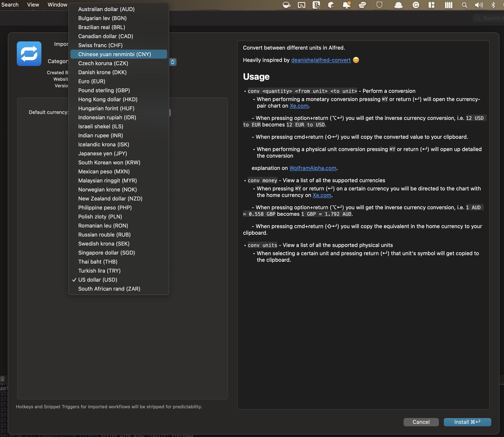Open the volume speaker menu bar icon
The height and width of the screenshot is (437, 504).
(x=479, y=5)
